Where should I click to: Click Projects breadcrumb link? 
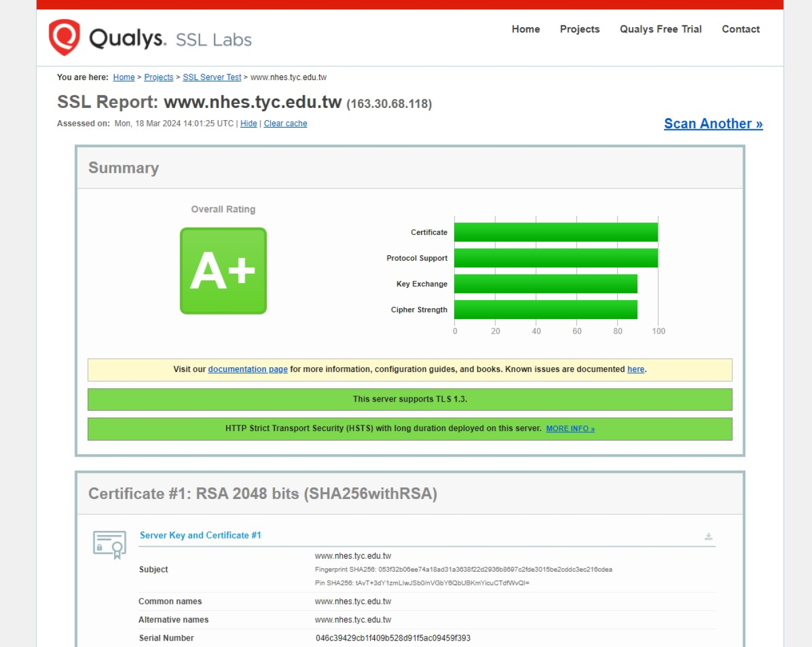(x=158, y=77)
